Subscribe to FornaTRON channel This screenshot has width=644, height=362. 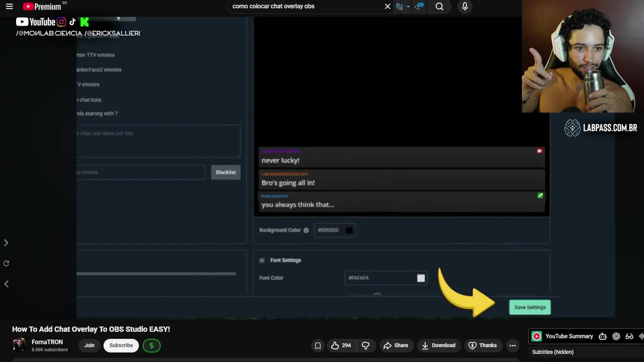(121, 345)
